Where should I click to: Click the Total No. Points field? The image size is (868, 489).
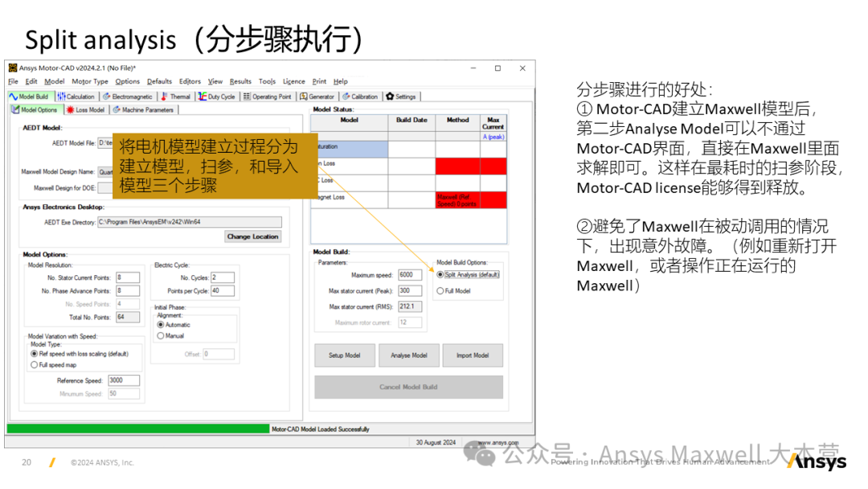click(127, 318)
